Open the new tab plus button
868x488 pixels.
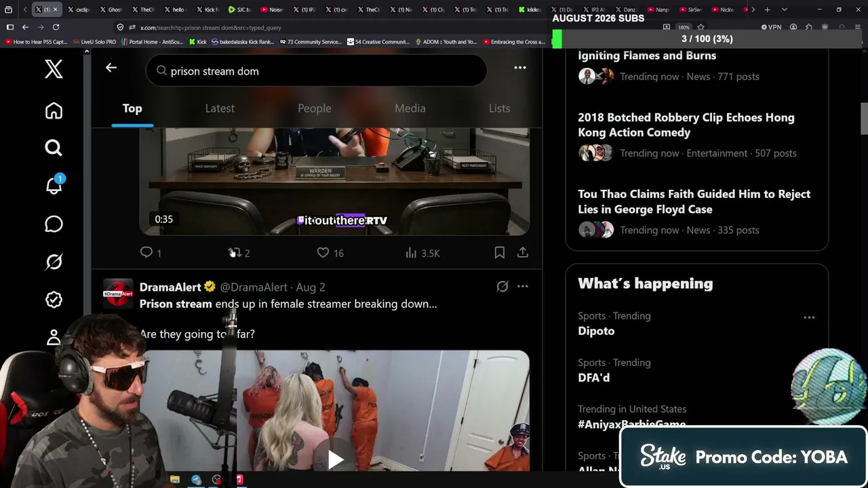pyautogui.click(x=767, y=9)
